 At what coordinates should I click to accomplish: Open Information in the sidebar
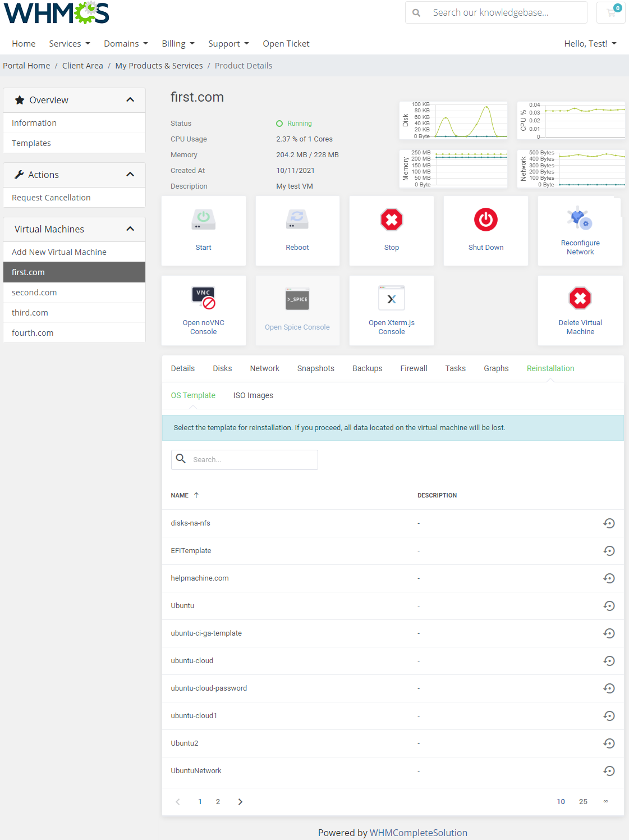[74, 123]
